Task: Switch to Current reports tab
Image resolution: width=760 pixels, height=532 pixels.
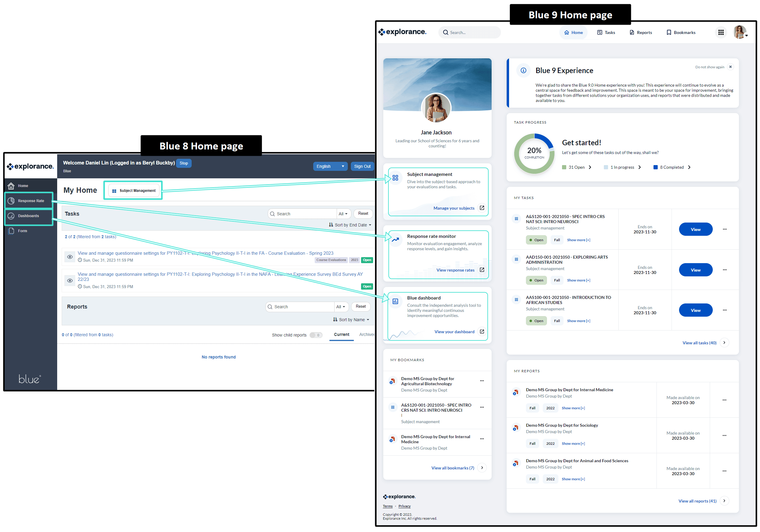Action: click(x=341, y=334)
